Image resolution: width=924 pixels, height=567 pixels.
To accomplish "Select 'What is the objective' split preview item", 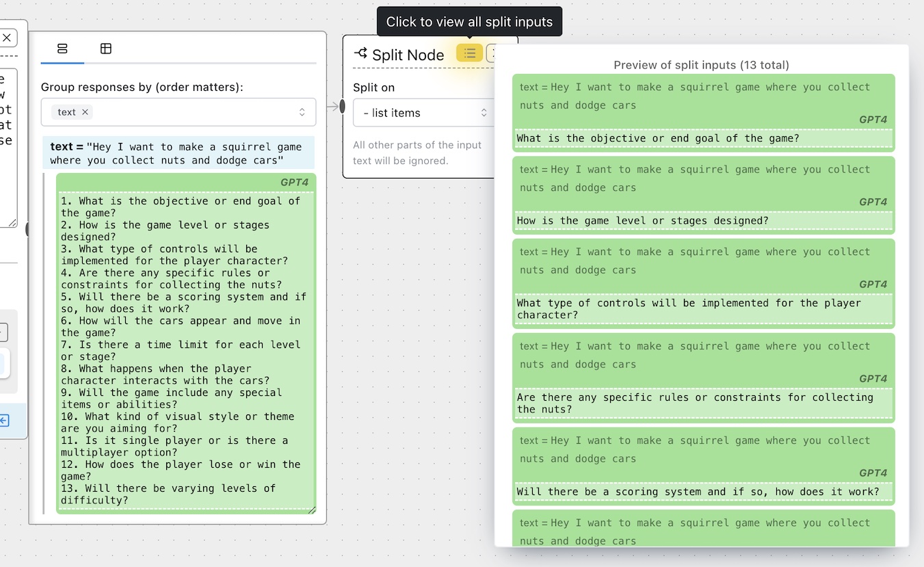I will click(703, 138).
